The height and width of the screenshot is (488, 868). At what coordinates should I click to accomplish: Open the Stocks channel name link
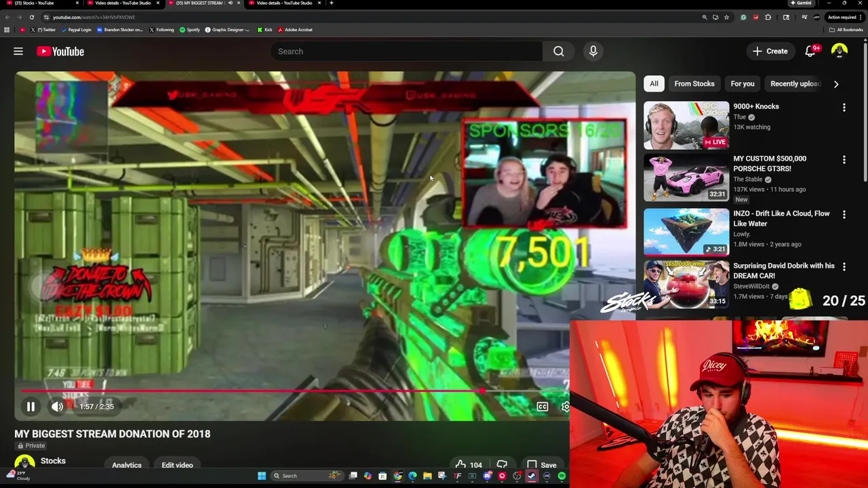(53, 461)
